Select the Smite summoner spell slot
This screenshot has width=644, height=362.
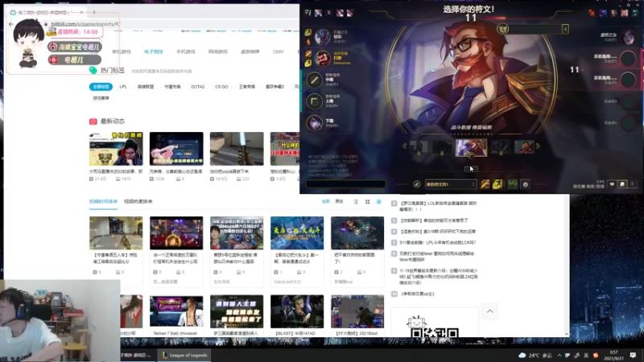[x=485, y=184]
